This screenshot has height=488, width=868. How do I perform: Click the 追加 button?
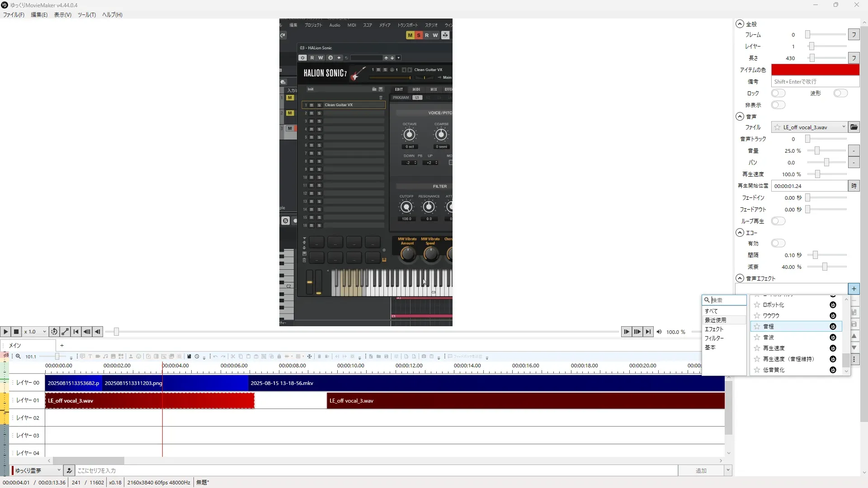[701, 470]
